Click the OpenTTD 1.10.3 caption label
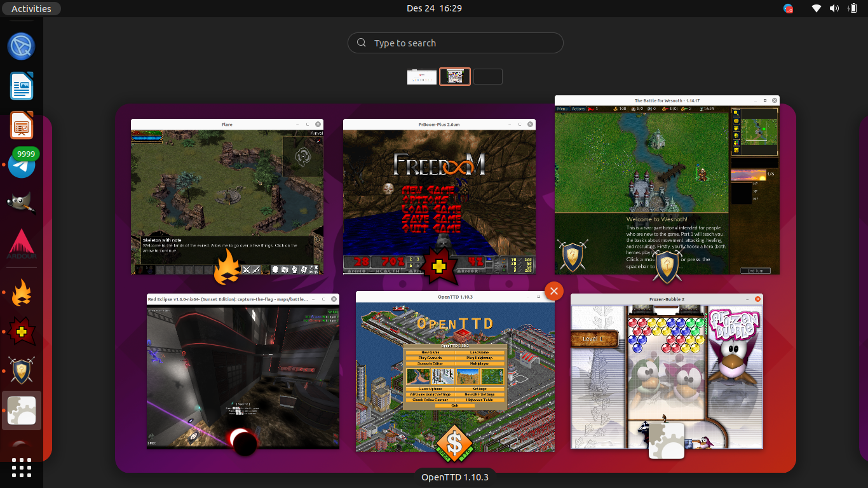 pos(456,477)
